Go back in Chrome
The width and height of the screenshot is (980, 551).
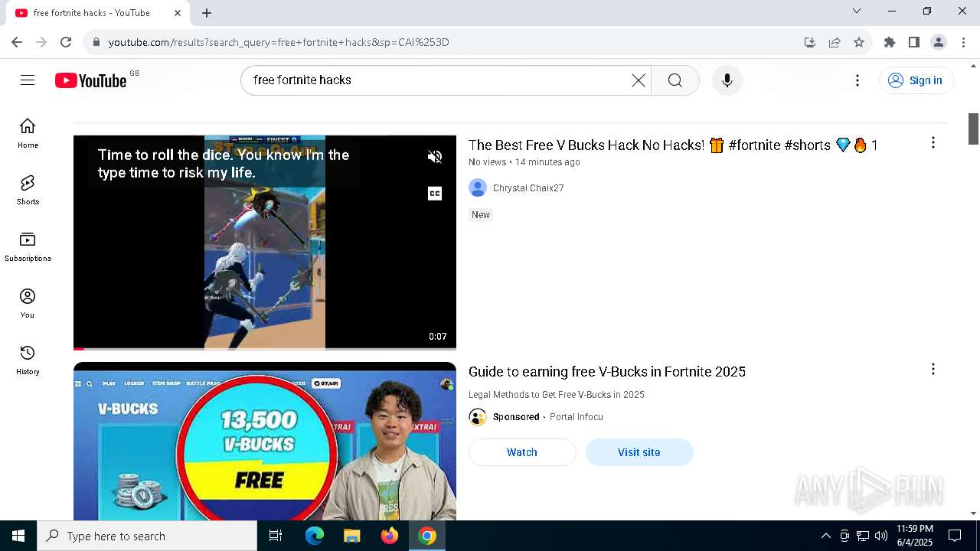(x=17, y=42)
